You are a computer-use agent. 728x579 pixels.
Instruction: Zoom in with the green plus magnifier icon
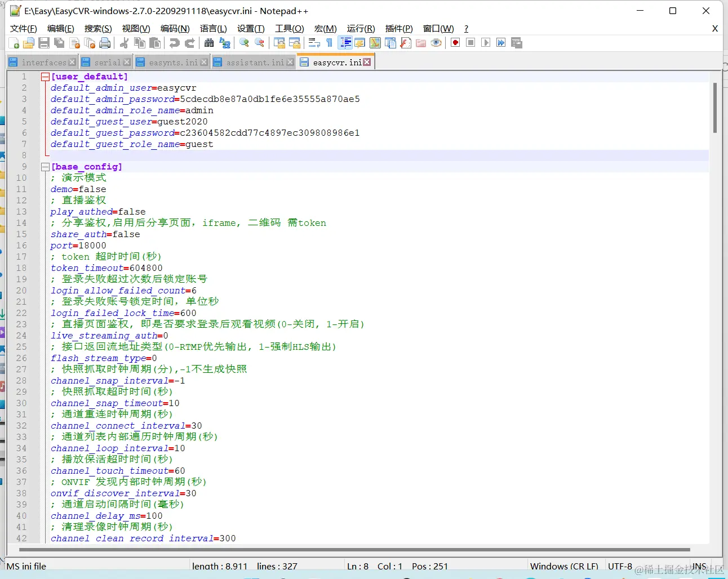(x=244, y=43)
